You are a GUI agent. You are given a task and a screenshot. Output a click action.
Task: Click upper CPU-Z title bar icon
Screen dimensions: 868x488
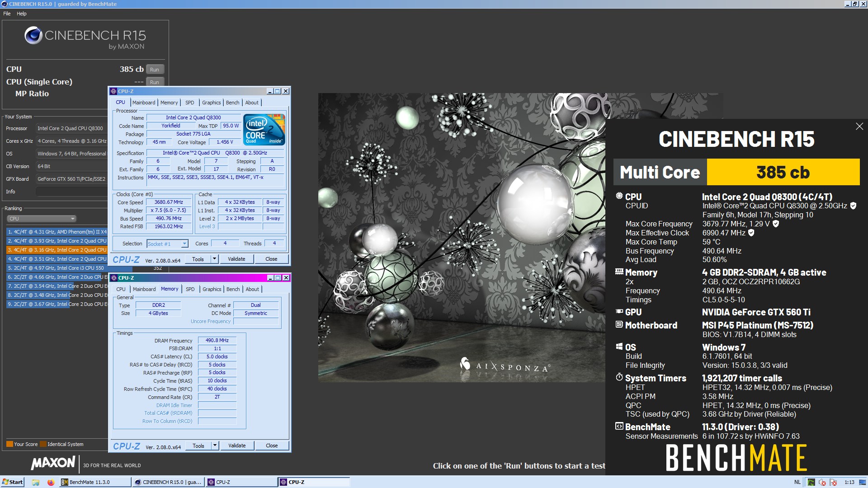(113, 91)
